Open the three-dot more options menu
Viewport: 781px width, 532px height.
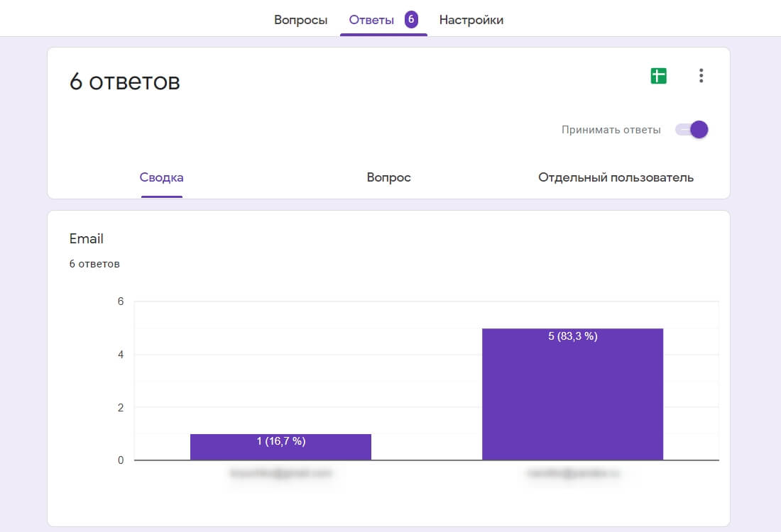pyautogui.click(x=701, y=76)
